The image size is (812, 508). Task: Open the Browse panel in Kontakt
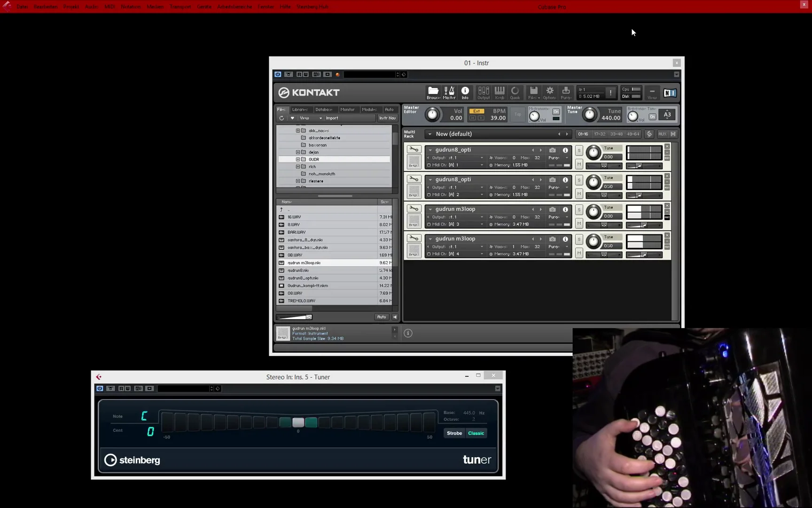[x=433, y=92]
